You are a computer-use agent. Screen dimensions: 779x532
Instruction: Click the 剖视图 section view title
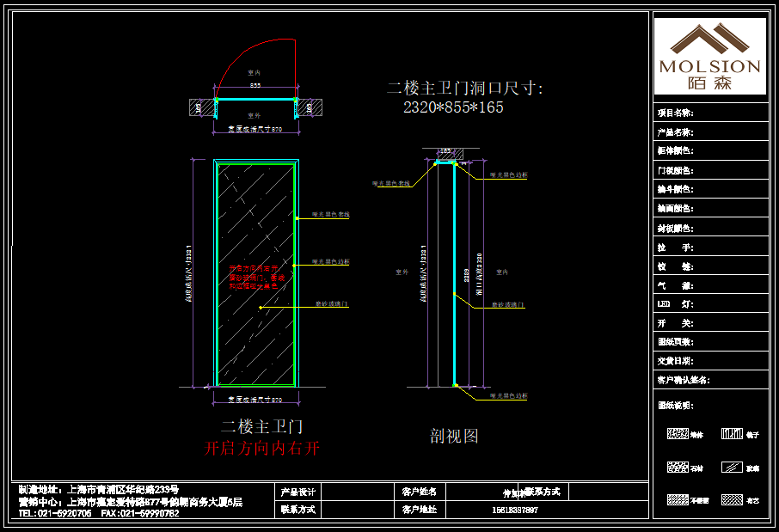(454, 437)
